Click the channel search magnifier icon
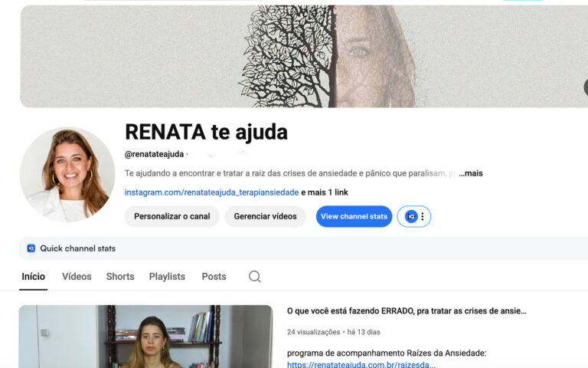The height and width of the screenshot is (368, 588). [x=255, y=277]
